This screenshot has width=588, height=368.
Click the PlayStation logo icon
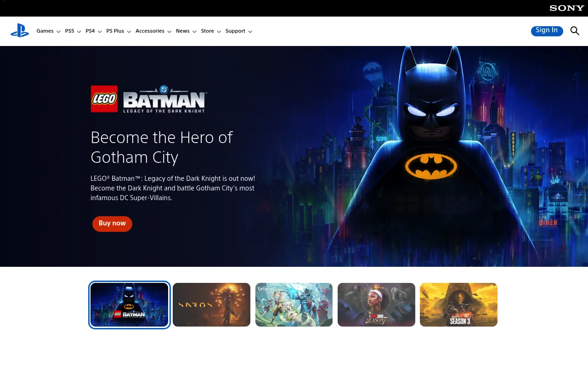pos(20,31)
